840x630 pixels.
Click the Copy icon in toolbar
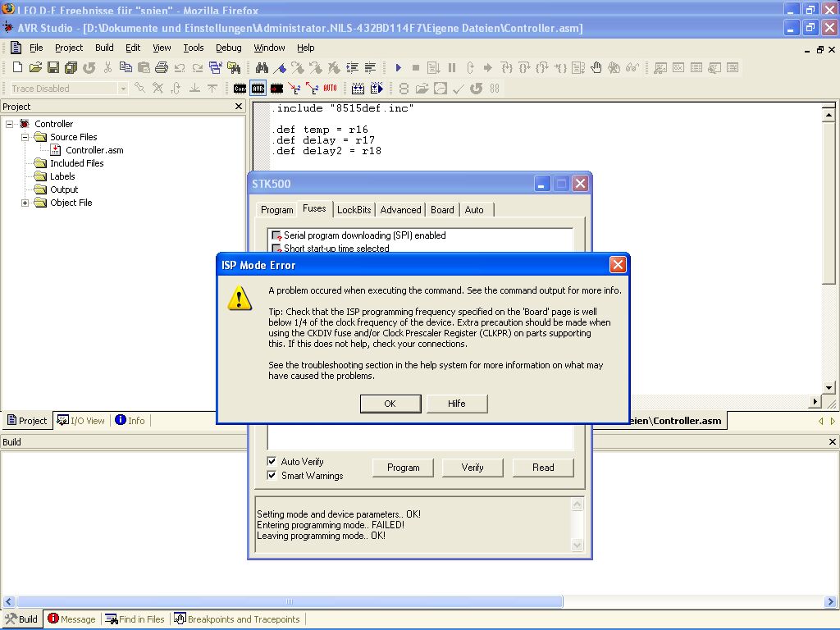126,67
